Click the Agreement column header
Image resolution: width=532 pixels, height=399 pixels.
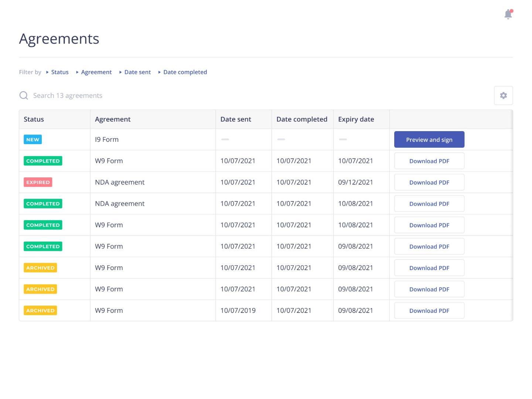coord(113,119)
